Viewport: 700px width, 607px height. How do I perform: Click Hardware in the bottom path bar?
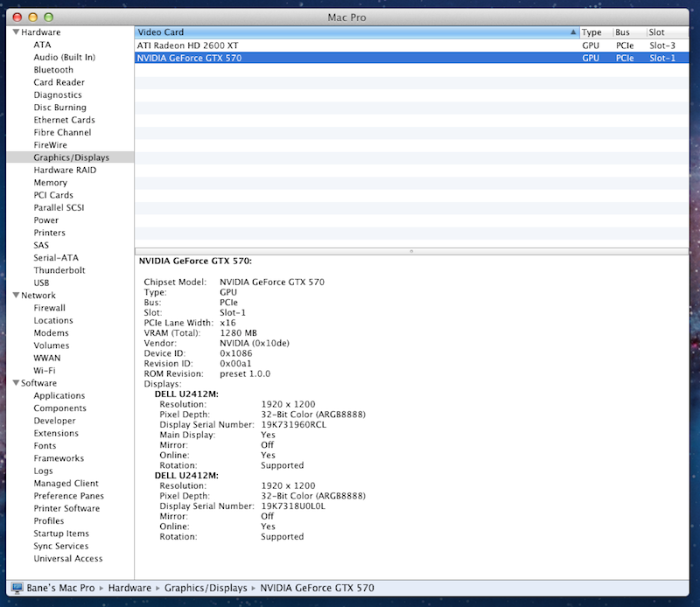(x=129, y=588)
